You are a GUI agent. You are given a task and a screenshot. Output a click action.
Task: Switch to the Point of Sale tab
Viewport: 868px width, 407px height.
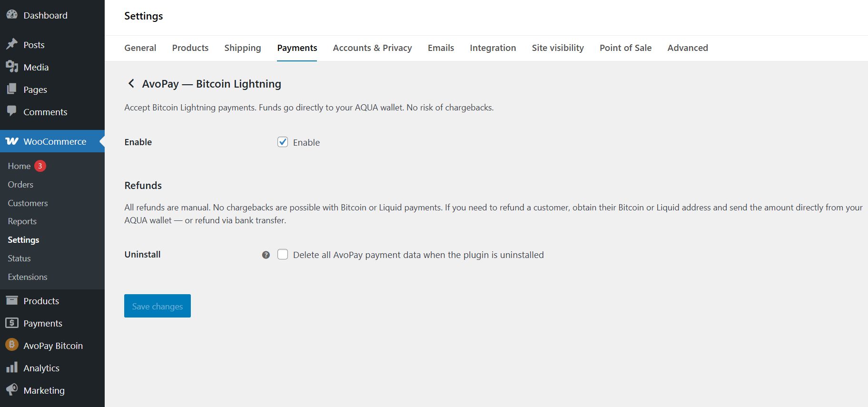pos(625,48)
